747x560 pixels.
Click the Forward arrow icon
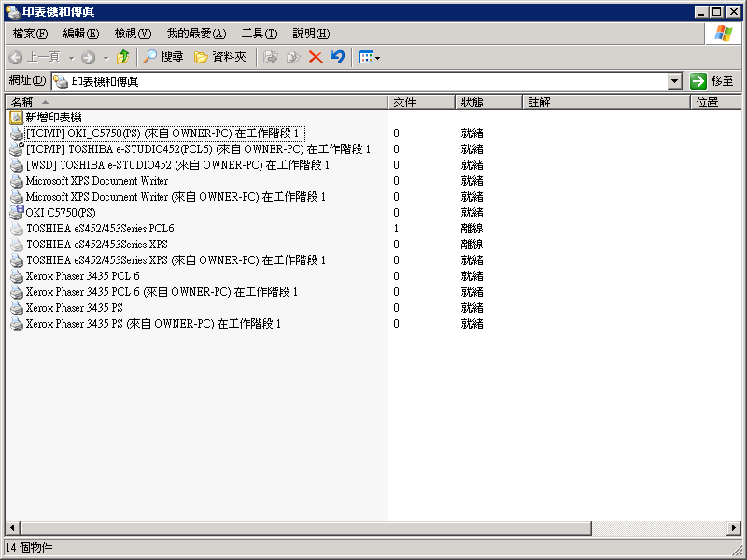point(88,58)
